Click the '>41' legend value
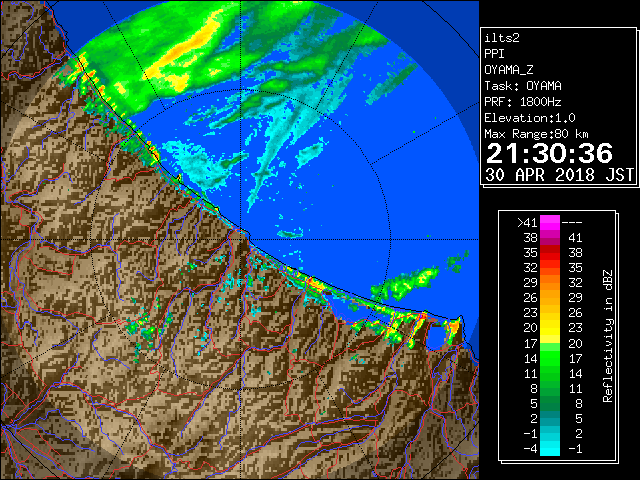640x480 pixels. click(527, 223)
